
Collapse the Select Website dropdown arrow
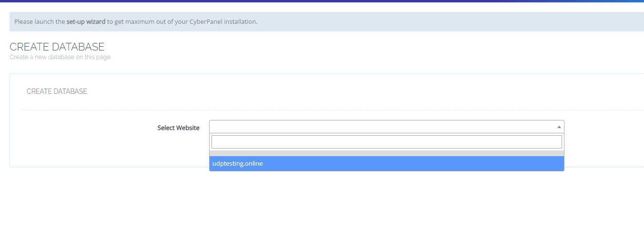[559, 127]
